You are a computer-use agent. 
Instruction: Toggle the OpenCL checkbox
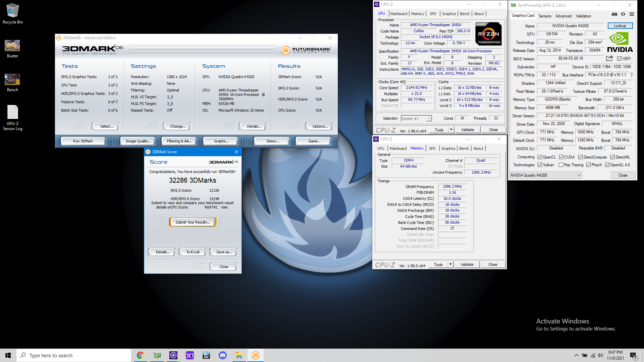(x=540, y=157)
